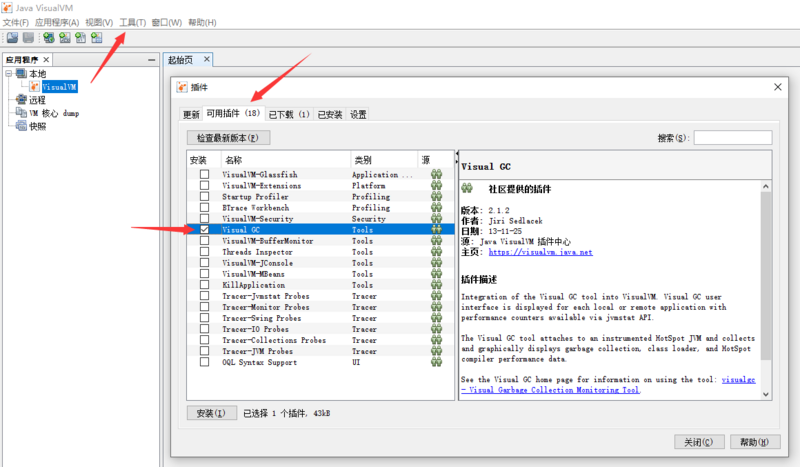Click Check for Newest (检查最新版本) button
This screenshot has height=467, width=800.
(x=228, y=138)
